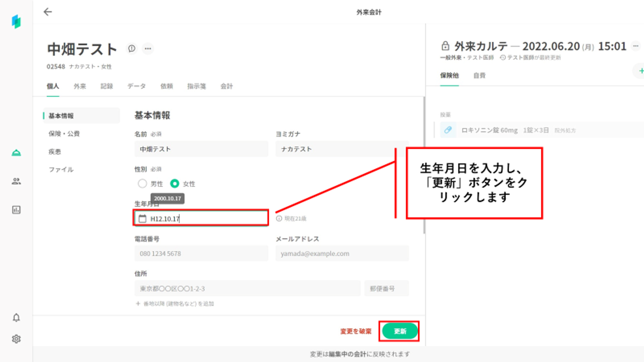Open patient info icon beside 中畑テスト
This screenshot has width=644, height=362.
[132, 49]
